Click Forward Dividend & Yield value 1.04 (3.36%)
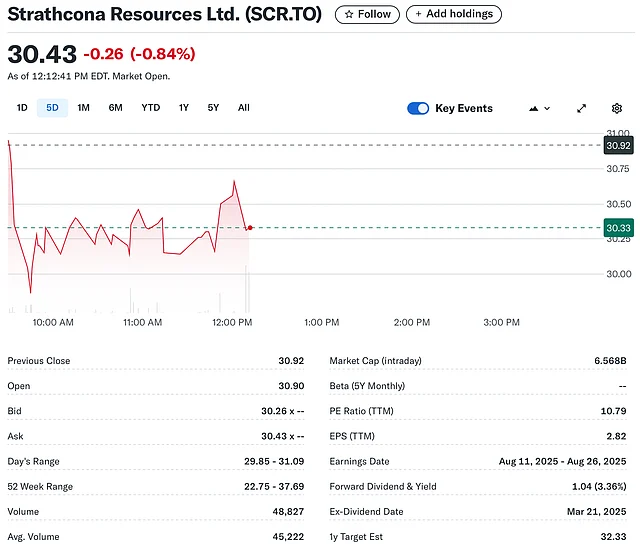 [599, 487]
